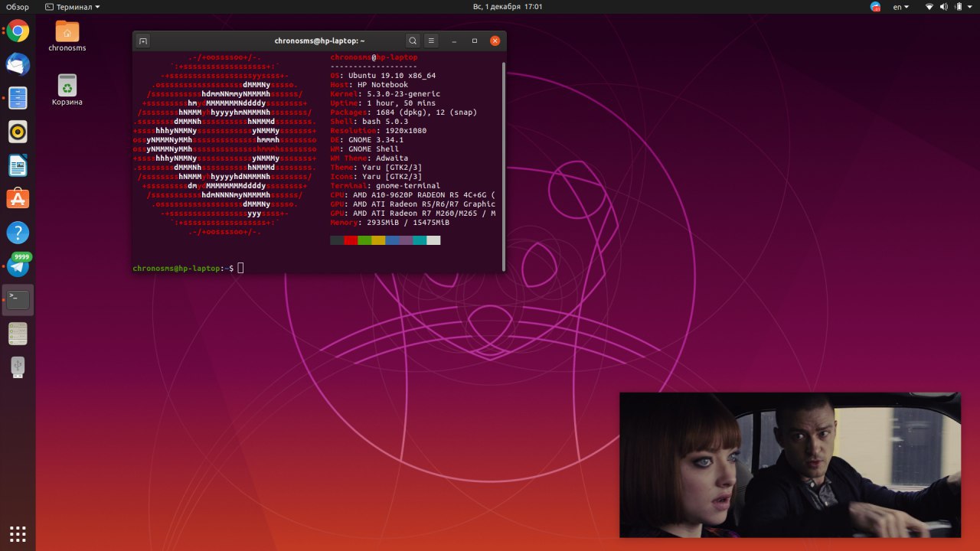Image resolution: width=980 pixels, height=551 pixels.
Task: Click the Uptime: 1 hour, 50 mins line
Action: pos(383,103)
